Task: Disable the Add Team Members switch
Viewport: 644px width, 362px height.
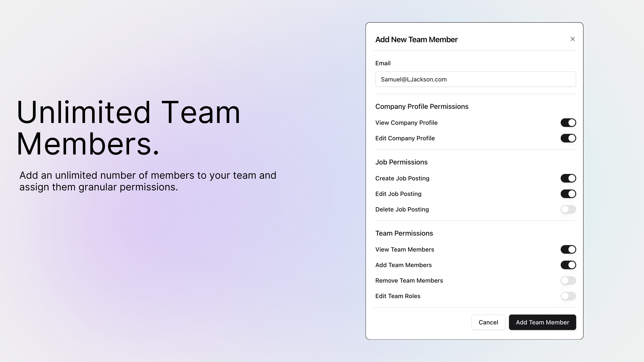Action: tap(568, 265)
